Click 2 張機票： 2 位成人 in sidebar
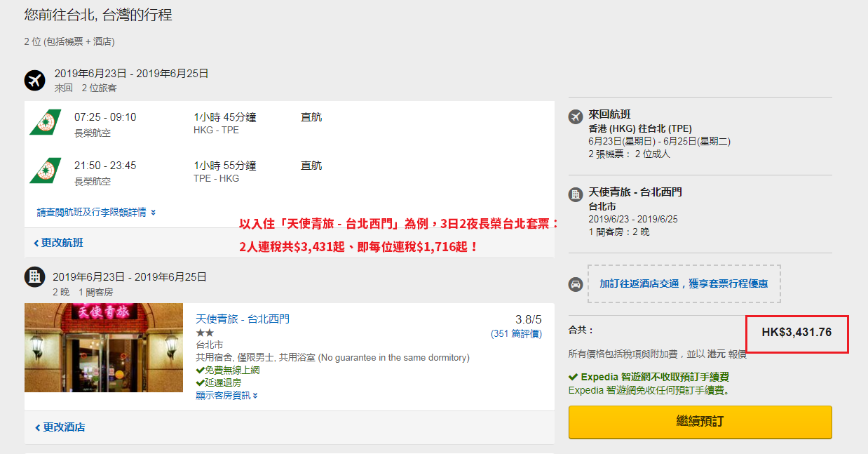The image size is (868, 454). [629, 154]
